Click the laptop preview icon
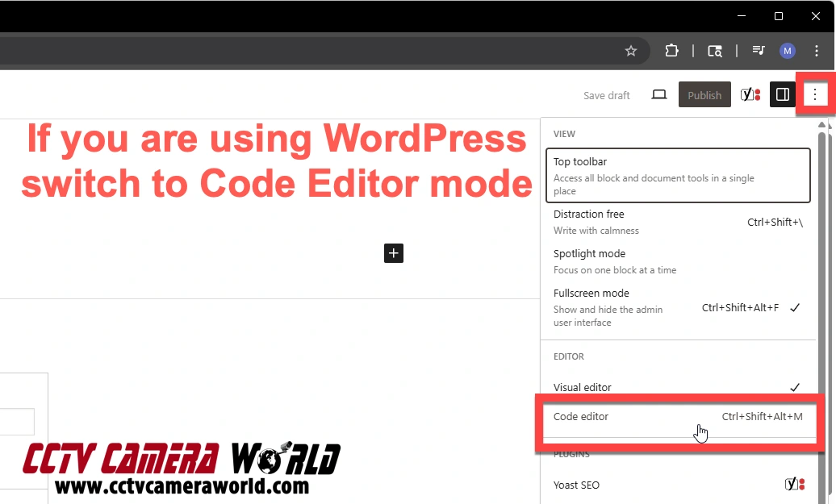 pyautogui.click(x=659, y=95)
